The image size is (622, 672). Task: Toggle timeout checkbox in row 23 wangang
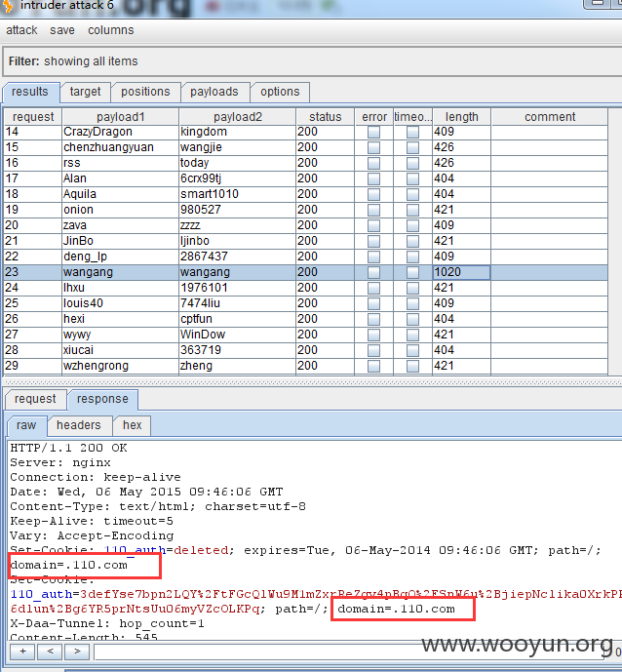413,272
